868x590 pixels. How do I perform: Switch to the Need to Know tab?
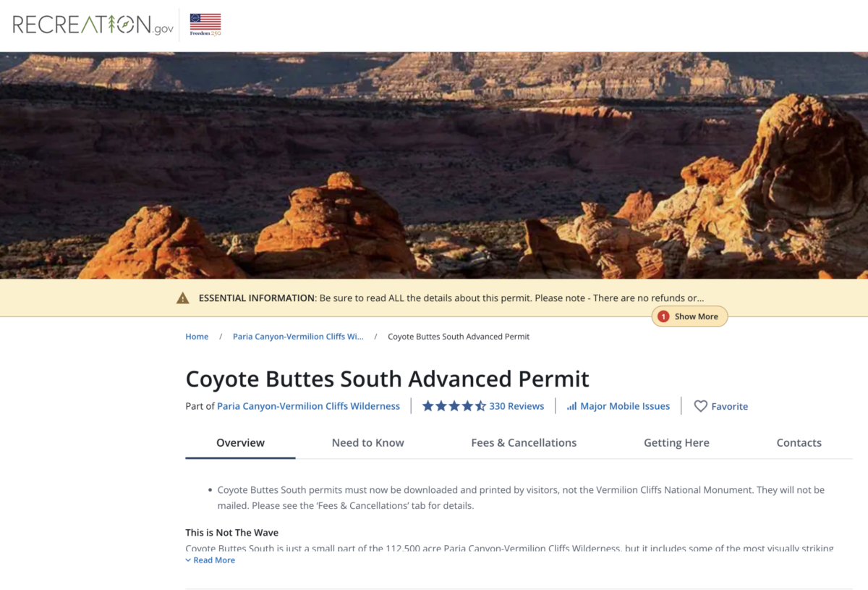(367, 443)
